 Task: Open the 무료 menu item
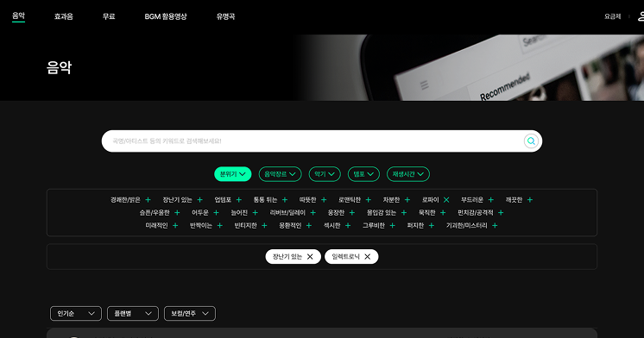pyautogui.click(x=109, y=16)
